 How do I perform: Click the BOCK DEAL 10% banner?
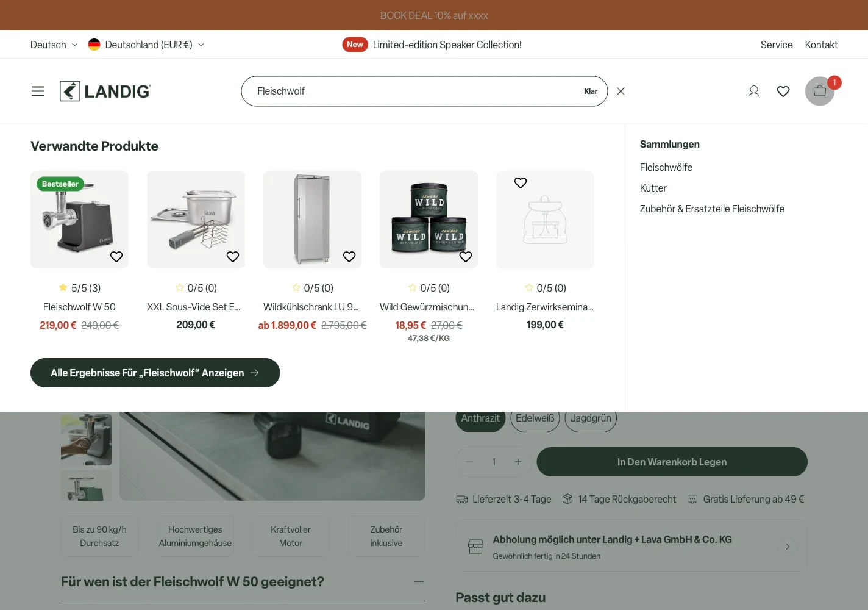click(x=434, y=15)
